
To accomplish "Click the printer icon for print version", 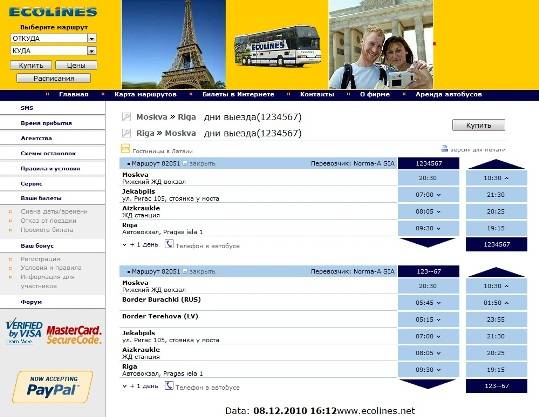I will tap(444, 149).
